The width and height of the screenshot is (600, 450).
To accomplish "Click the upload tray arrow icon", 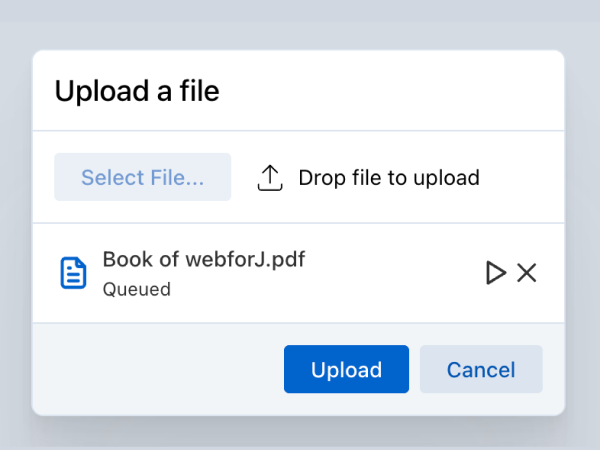I will 271,178.
